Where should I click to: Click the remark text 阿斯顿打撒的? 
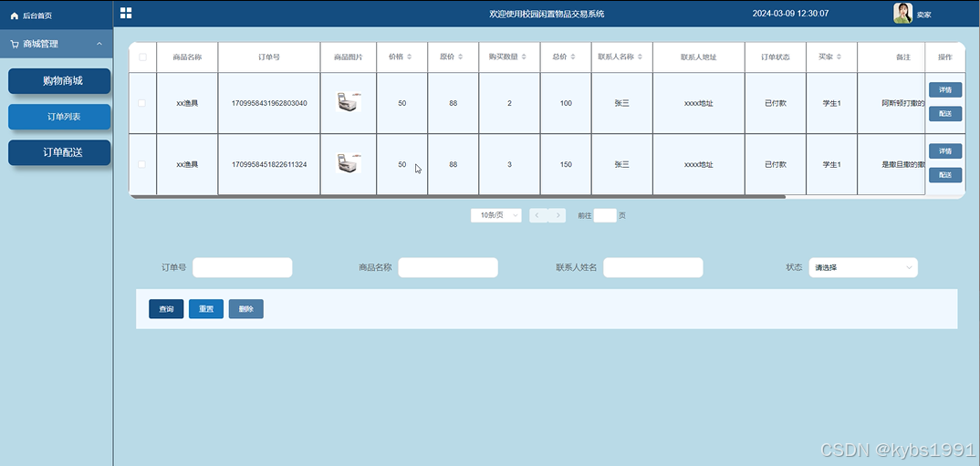[903, 103]
